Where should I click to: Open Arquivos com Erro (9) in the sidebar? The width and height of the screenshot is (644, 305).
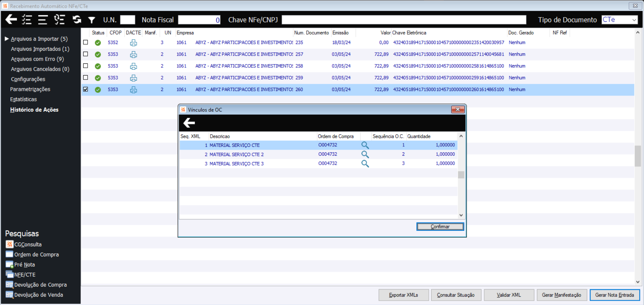pos(37,59)
